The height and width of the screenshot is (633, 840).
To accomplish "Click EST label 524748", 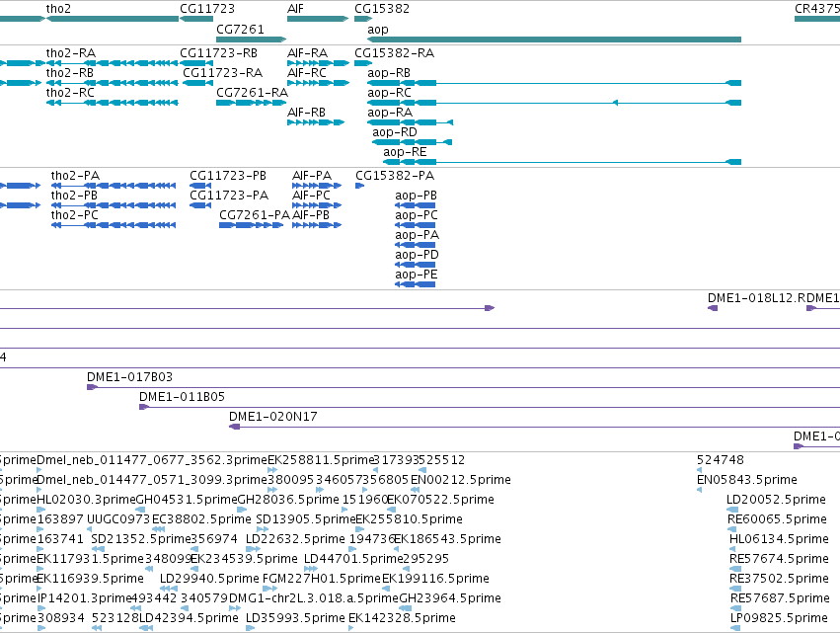I will pos(721,460).
